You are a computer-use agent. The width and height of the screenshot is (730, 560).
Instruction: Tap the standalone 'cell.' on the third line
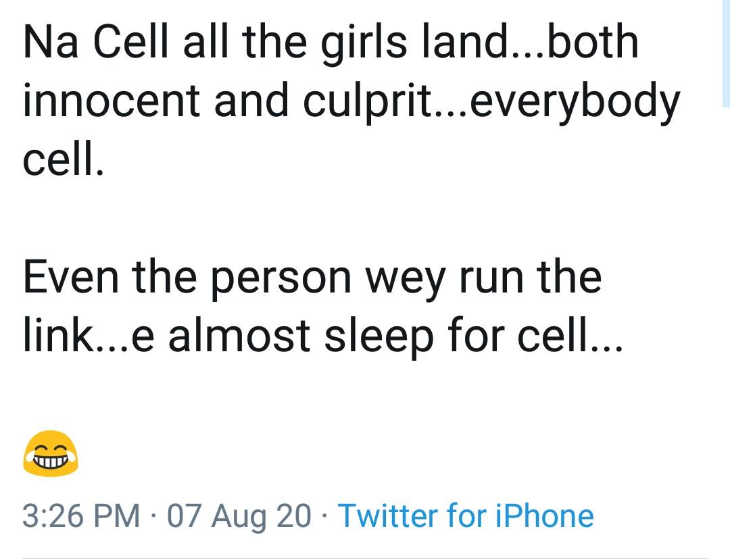coord(64,161)
